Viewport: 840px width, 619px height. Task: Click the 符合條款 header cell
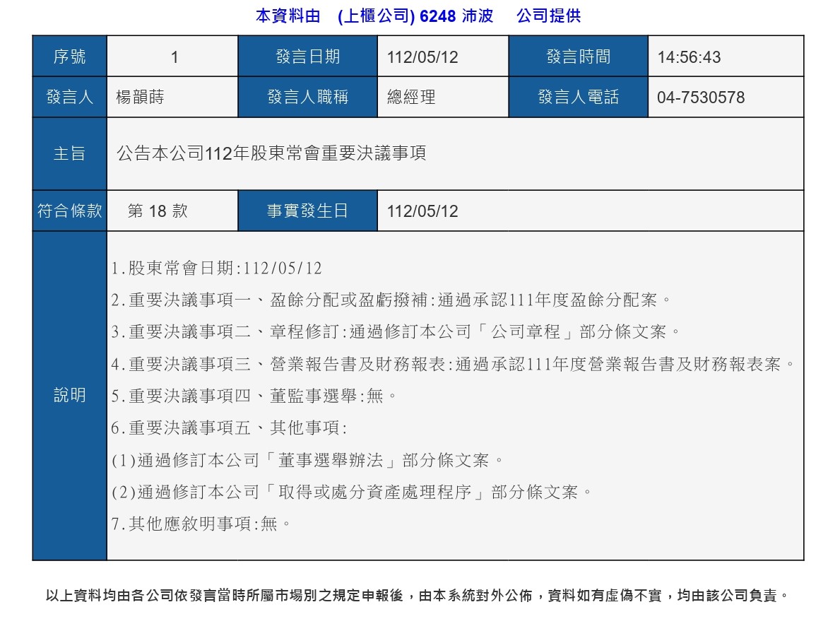point(70,211)
